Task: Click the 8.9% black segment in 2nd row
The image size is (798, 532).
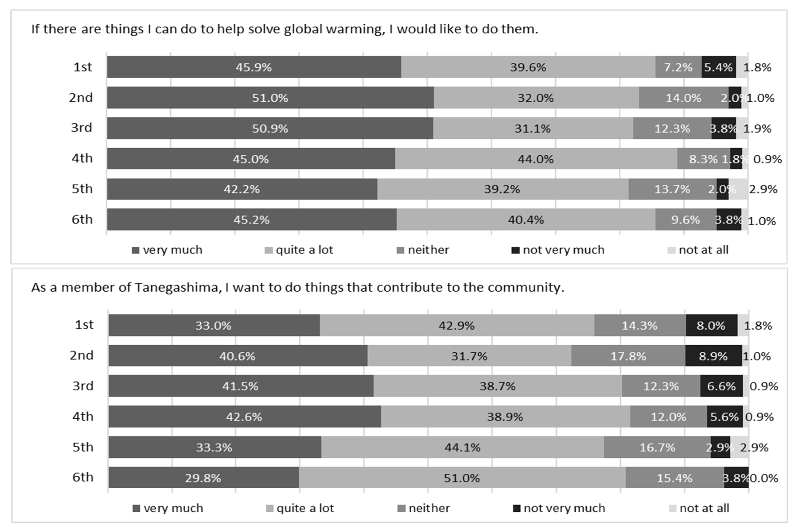Action: point(713,356)
